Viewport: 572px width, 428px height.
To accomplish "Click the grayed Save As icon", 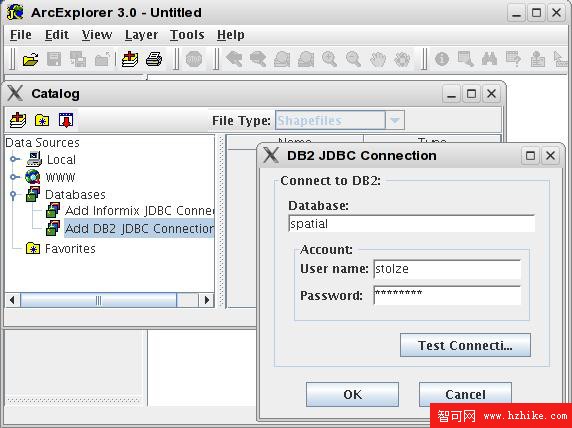I will click(x=78, y=59).
